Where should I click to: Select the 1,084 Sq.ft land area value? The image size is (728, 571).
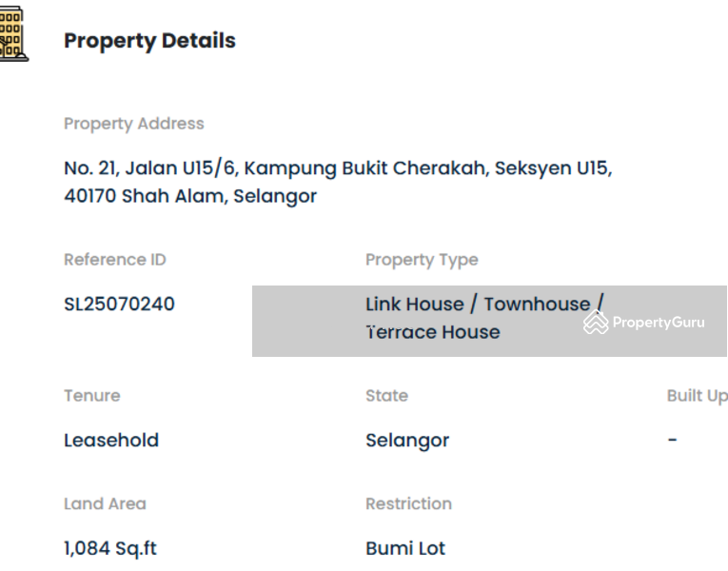(111, 549)
